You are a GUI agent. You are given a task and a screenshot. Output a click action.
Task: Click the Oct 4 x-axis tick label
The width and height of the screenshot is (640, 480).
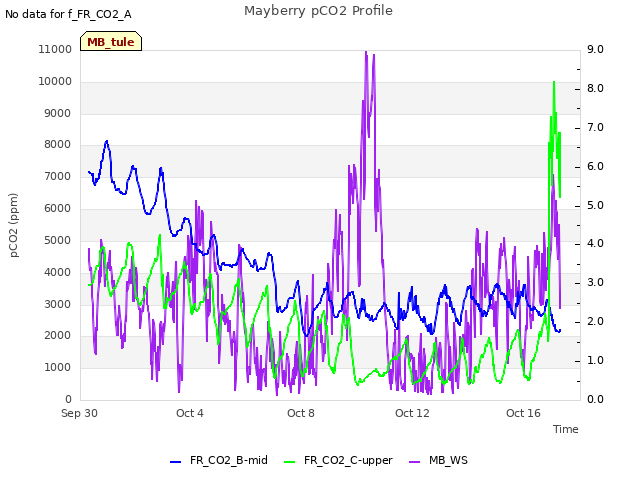click(x=190, y=413)
